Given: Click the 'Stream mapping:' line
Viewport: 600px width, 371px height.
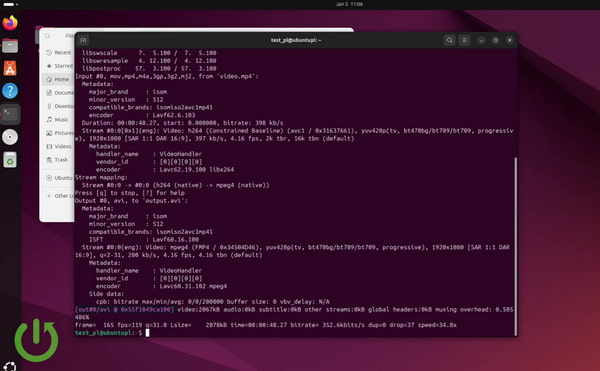Looking at the screenshot, I should 101,177.
